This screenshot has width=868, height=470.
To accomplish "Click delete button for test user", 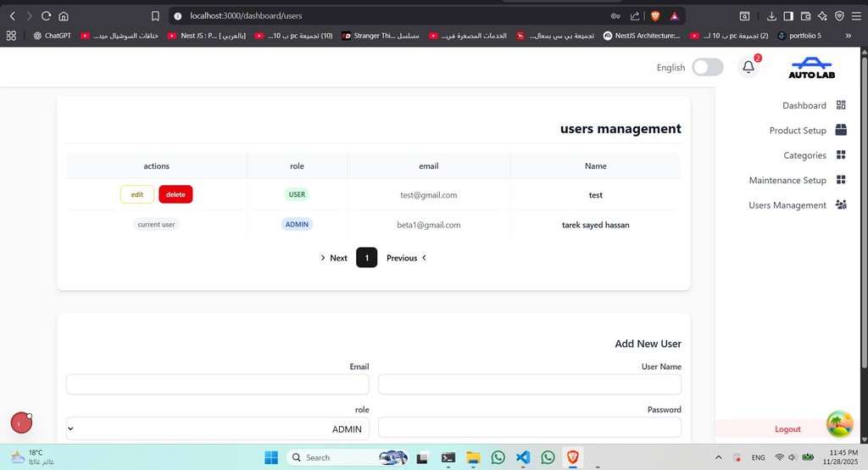I will click(175, 194).
